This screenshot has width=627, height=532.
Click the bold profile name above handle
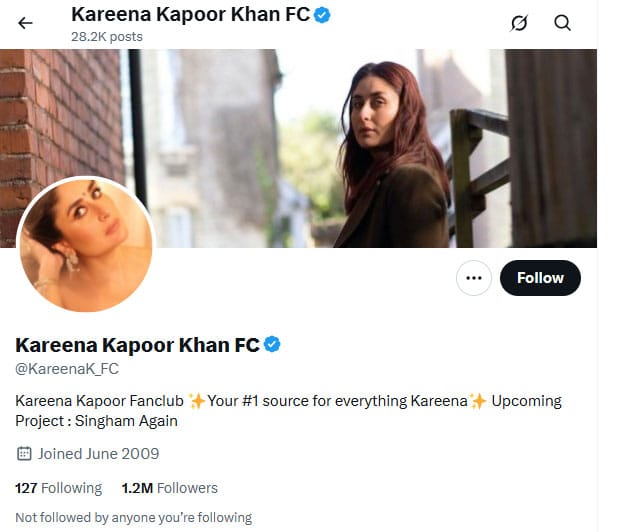click(x=137, y=345)
